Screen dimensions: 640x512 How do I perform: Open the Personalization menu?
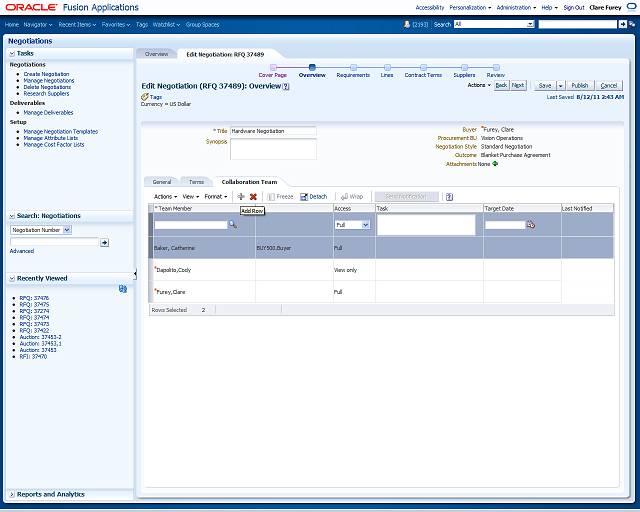470,7
